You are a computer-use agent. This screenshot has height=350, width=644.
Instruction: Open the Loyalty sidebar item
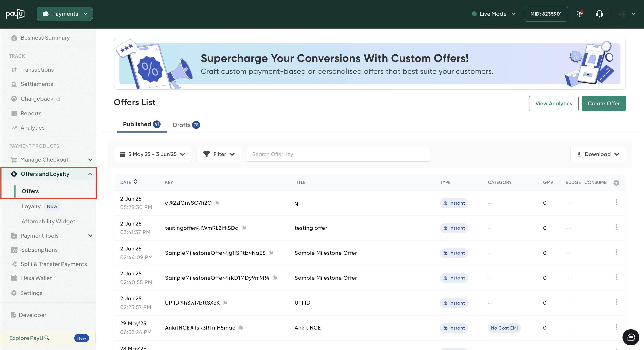pyautogui.click(x=31, y=206)
